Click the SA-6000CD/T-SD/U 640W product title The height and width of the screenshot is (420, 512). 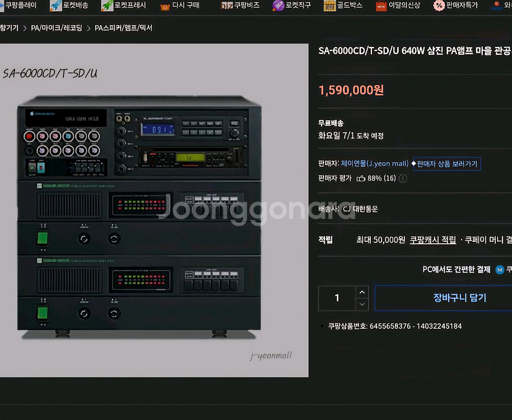(415, 51)
